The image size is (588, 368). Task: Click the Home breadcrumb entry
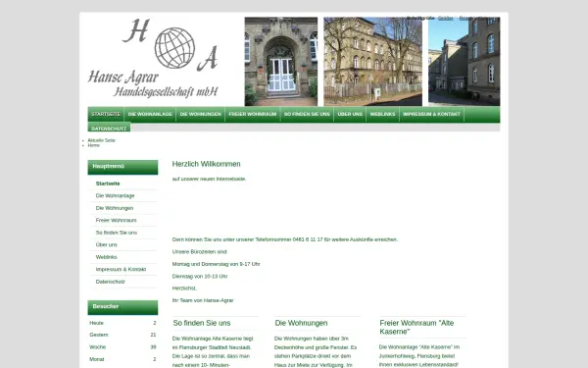coord(94,145)
